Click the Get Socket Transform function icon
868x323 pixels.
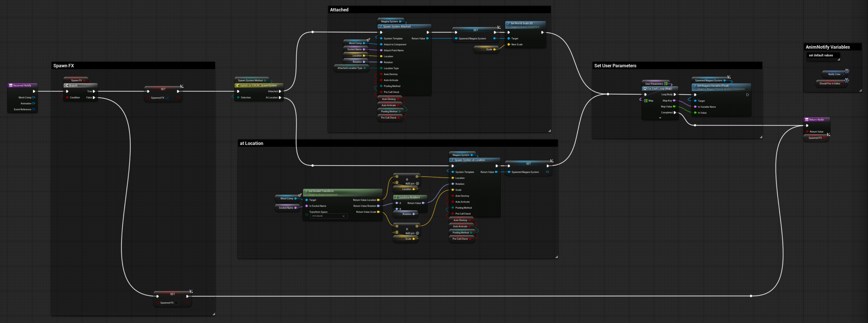(x=306, y=191)
